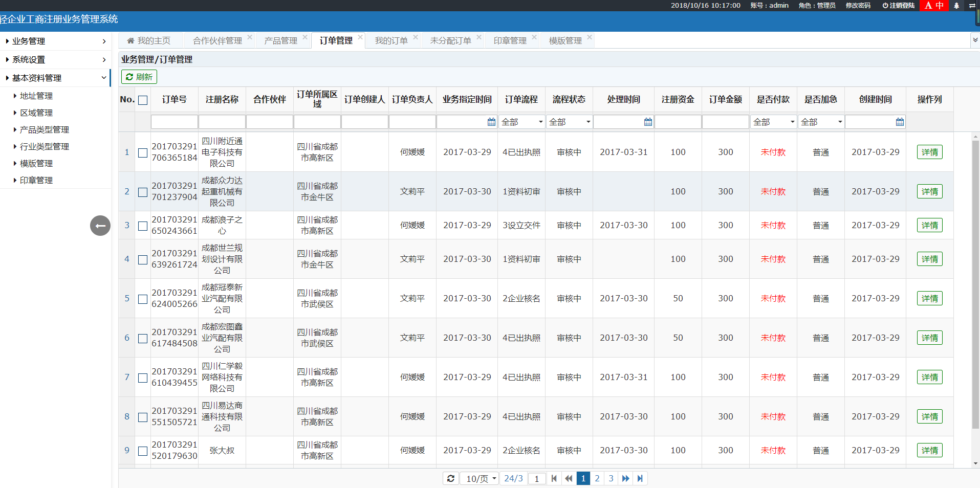The height and width of the screenshot is (488, 980).
Task: Click the circular back-arrow sidebar collapse icon
Action: click(100, 226)
